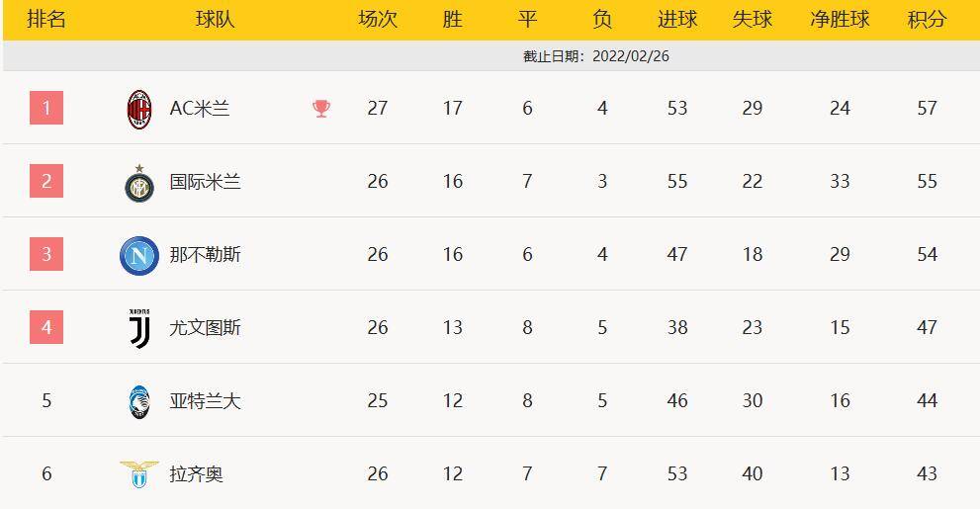Open the AC米兰 team link
This screenshot has width=980, height=509.
coord(200,108)
